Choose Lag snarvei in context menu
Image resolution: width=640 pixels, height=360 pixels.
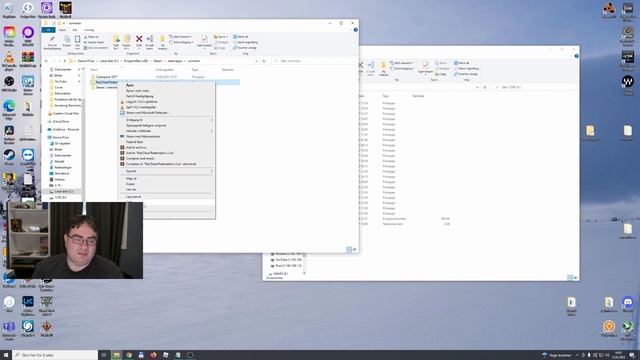pos(167,197)
